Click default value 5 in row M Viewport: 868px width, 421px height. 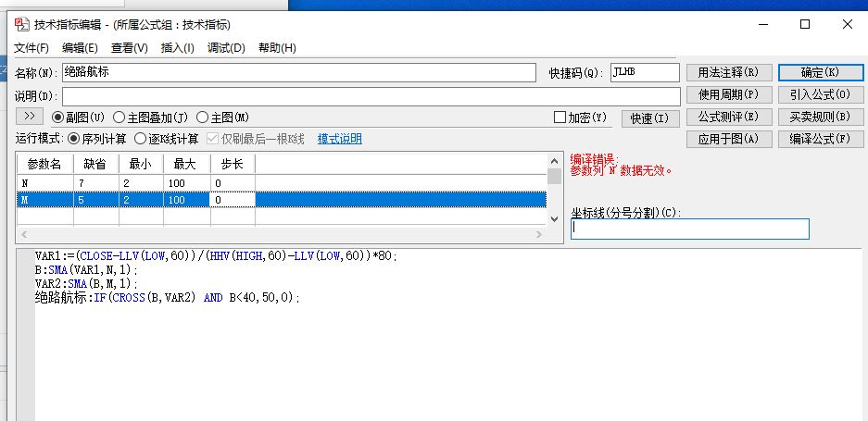click(96, 200)
